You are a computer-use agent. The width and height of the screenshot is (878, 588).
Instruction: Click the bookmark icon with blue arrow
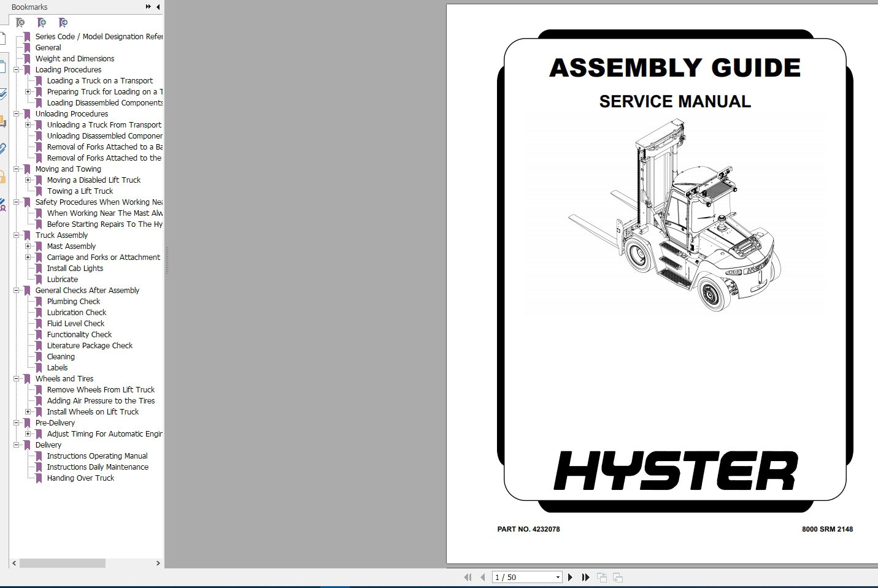(63, 23)
